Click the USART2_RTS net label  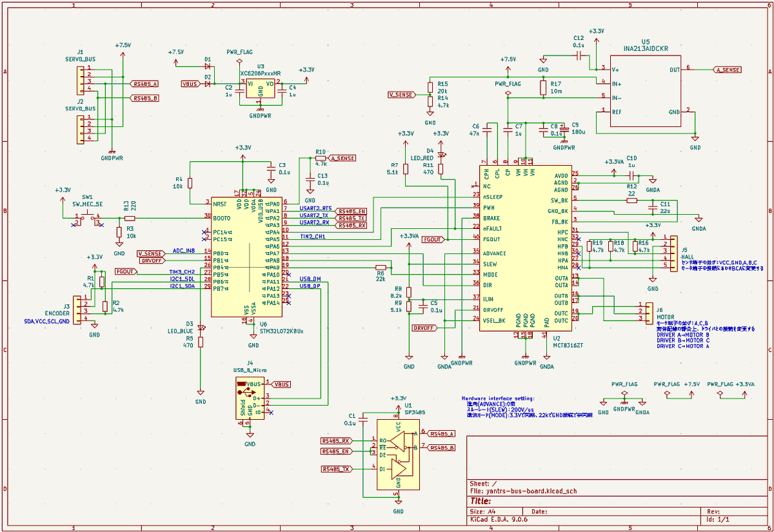[315, 208]
